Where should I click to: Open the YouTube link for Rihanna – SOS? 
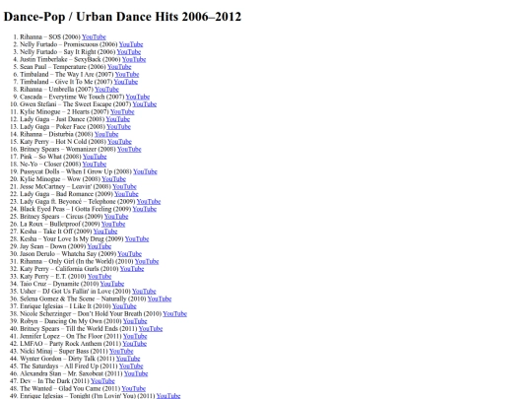click(94, 37)
